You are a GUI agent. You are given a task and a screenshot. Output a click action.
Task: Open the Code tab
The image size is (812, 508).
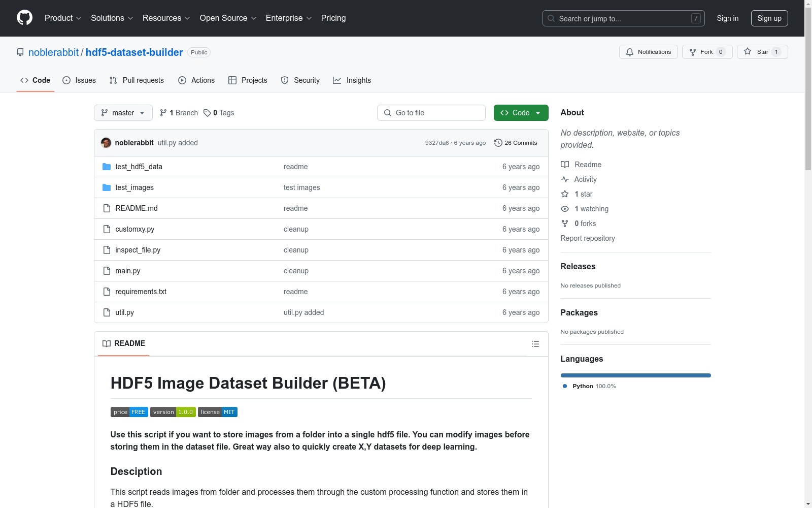pyautogui.click(x=36, y=80)
